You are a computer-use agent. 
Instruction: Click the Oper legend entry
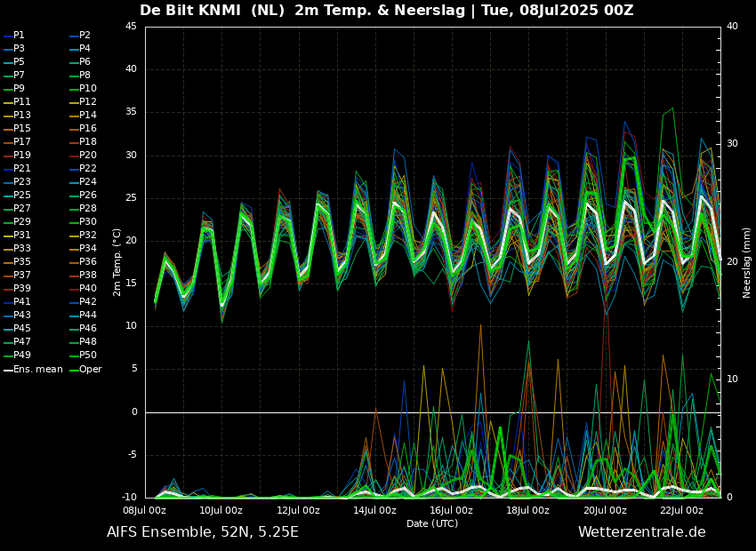tap(90, 369)
